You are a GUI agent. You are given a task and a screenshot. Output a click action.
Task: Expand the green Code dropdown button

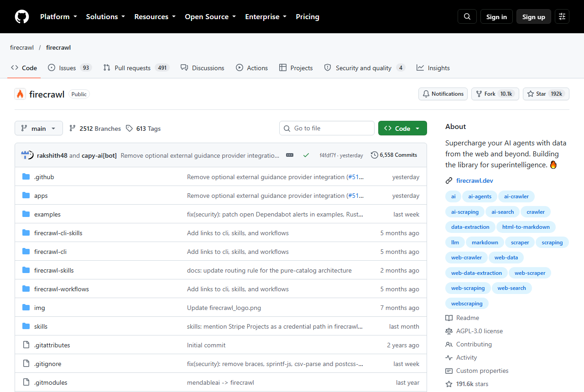click(402, 129)
